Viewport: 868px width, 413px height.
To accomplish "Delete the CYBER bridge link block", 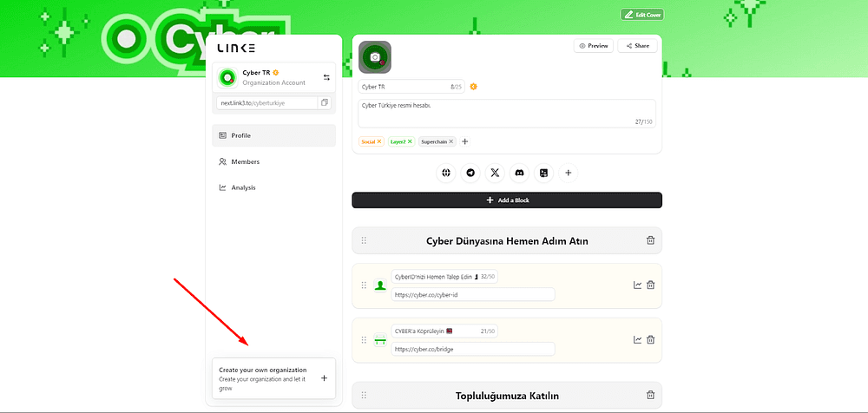I will pyautogui.click(x=650, y=340).
